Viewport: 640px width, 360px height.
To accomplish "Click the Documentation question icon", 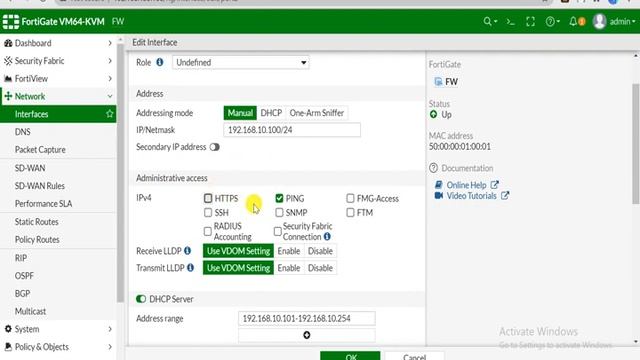I will tap(433, 168).
